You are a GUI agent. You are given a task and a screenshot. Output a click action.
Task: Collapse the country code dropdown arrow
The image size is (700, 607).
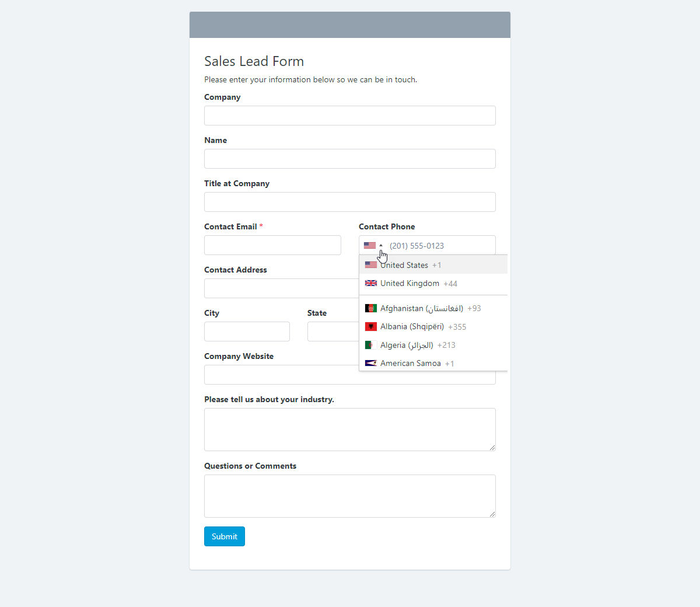(x=381, y=246)
